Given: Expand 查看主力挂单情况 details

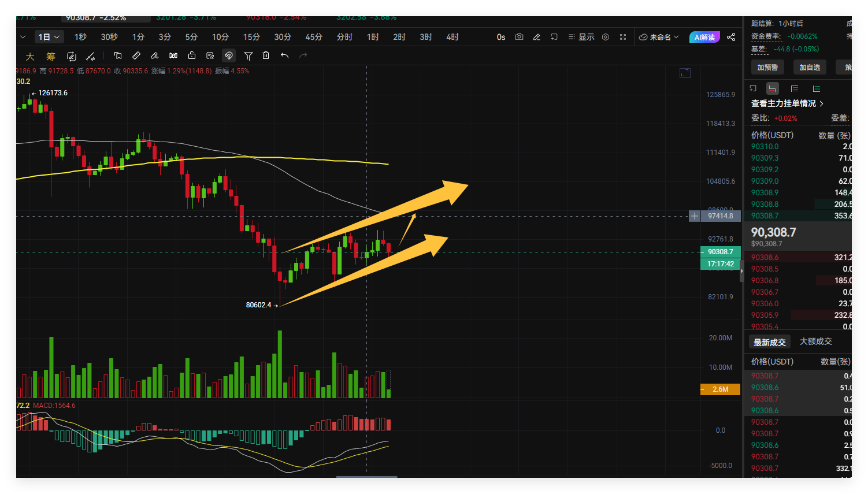Looking at the screenshot, I should click(x=787, y=103).
